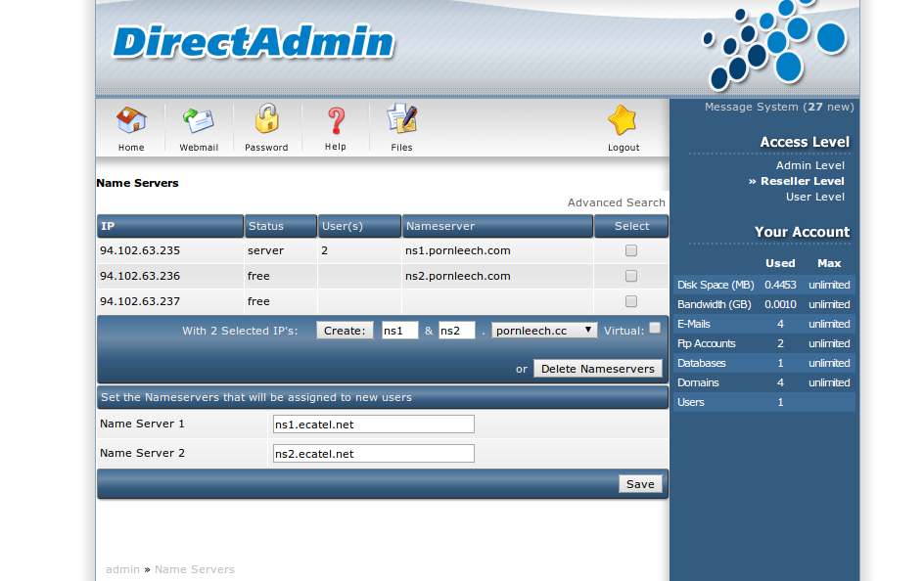This screenshot has width=924, height=581.
Task: Click the admin breadcrumb link
Action: [x=122, y=569]
